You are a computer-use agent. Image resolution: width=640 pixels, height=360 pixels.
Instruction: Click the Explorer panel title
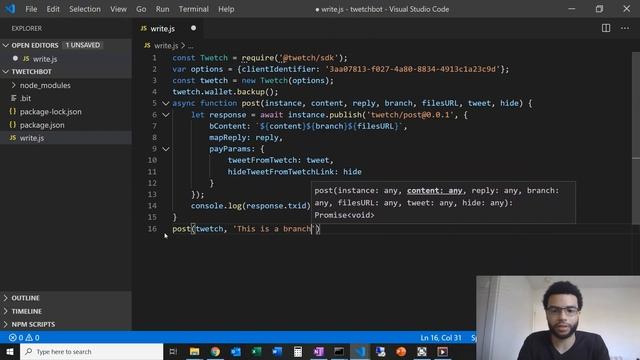click(27, 29)
